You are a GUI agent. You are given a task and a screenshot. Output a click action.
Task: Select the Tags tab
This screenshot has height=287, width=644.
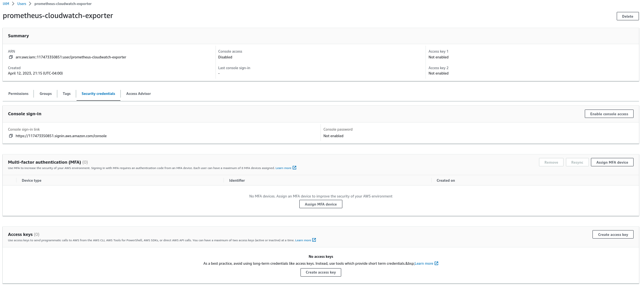point(67,94)
